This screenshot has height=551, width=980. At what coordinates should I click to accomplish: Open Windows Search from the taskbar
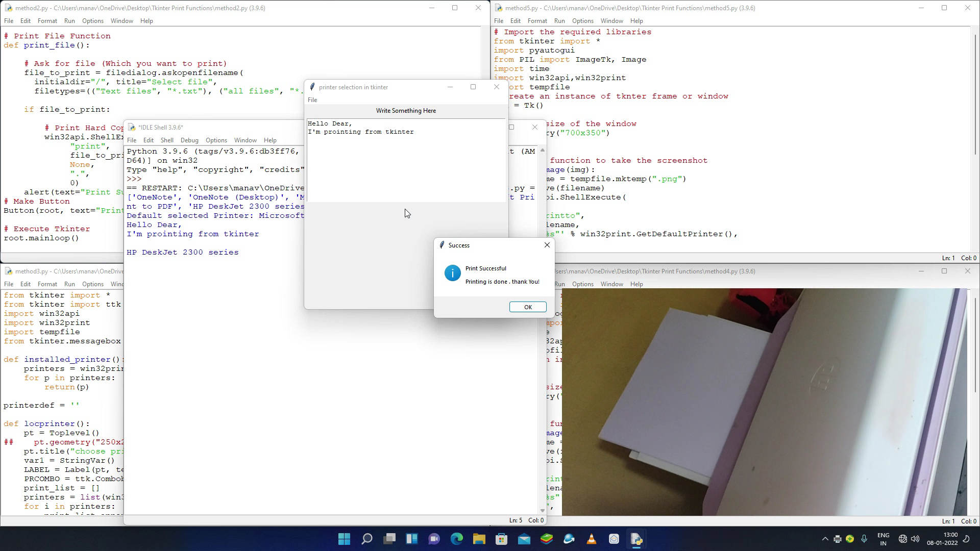pyautogui.click(x=366, y=539)
